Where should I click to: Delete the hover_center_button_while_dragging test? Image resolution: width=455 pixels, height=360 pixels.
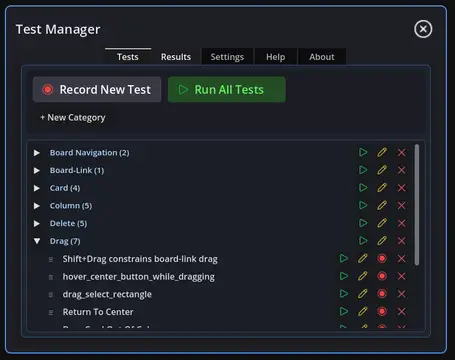click(x=401, y=276)
